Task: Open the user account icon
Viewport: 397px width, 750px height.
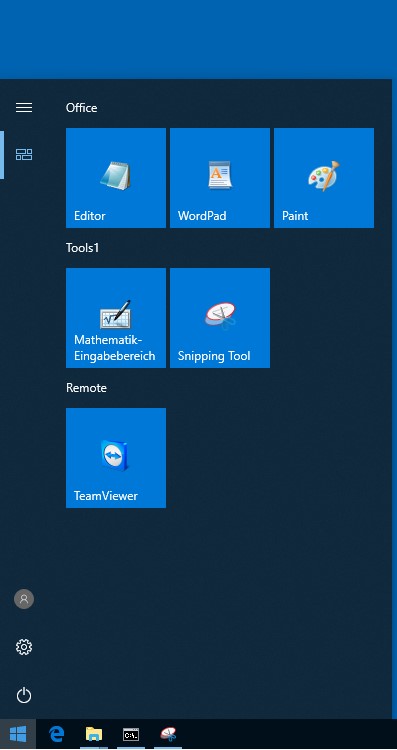Action: (x=24, y=599)
